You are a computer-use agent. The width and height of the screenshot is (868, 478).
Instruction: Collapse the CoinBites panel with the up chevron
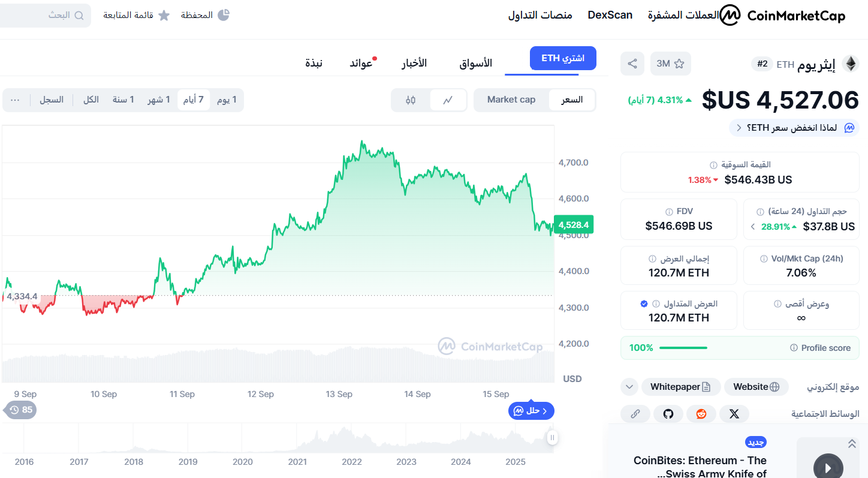(x=852, y=444)
